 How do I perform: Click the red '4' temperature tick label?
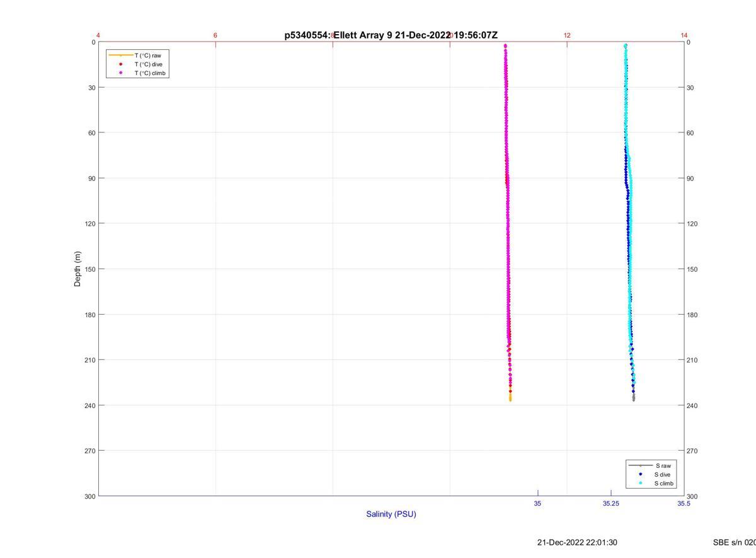pos(98,35)
